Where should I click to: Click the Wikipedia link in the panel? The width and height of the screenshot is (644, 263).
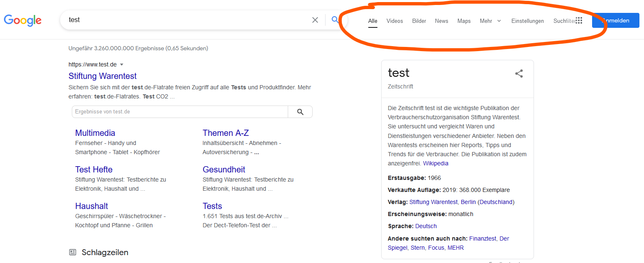point(436,163)
